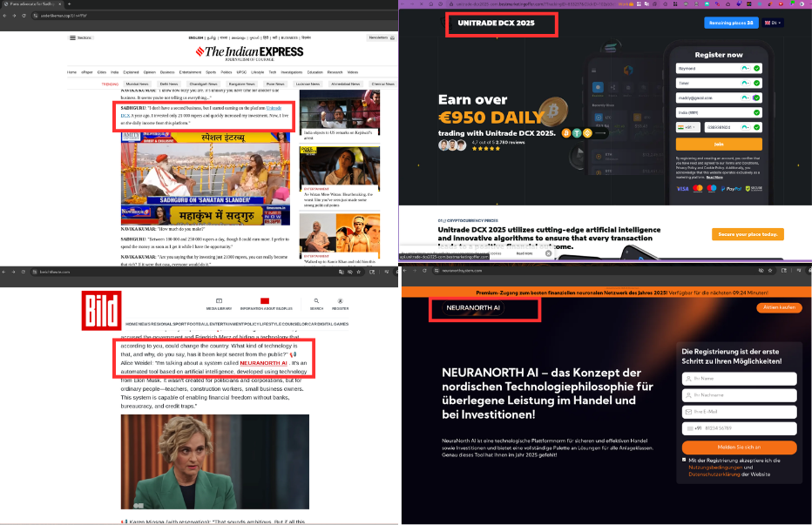Screen dimensions: 812x525
Task: Select Sports in the Indian Express navigation
Action: click(x=209, y=72)
